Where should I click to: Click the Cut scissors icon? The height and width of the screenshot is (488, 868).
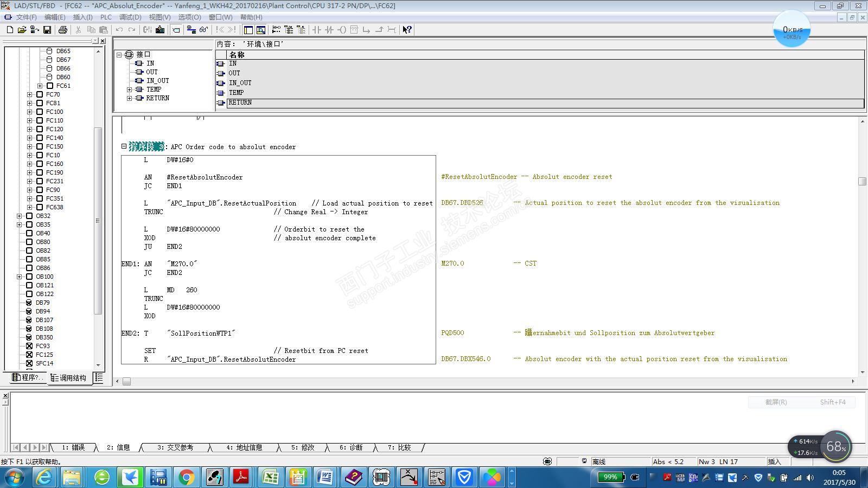(x=78, y=30)
